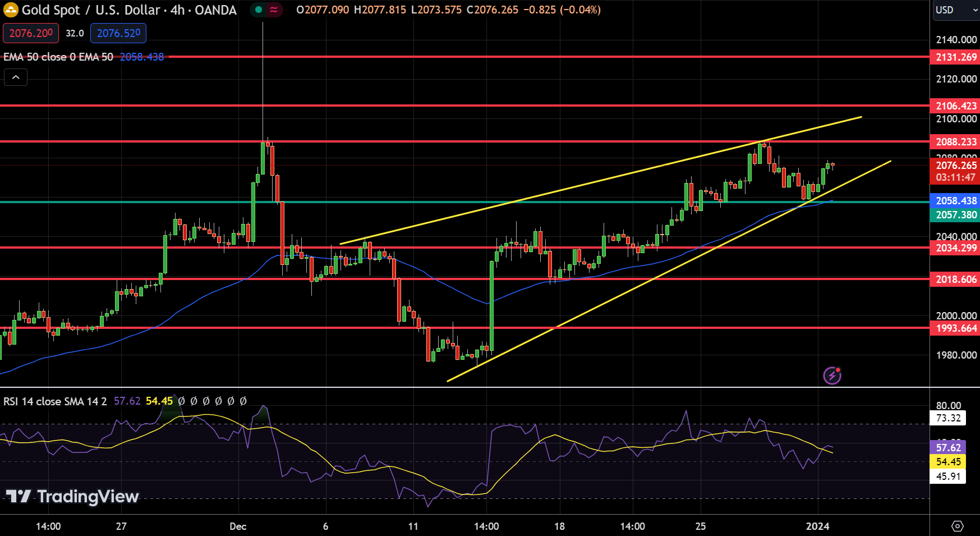This screenshot has height=536, width=980.
Task: Open the purple lightning replay icon
Action: point(832,375)
